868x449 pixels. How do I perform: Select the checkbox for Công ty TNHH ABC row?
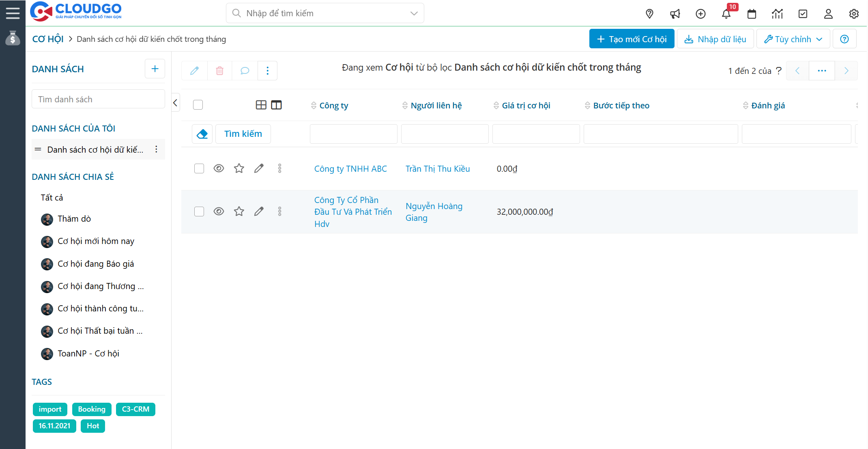coord(199,168)
